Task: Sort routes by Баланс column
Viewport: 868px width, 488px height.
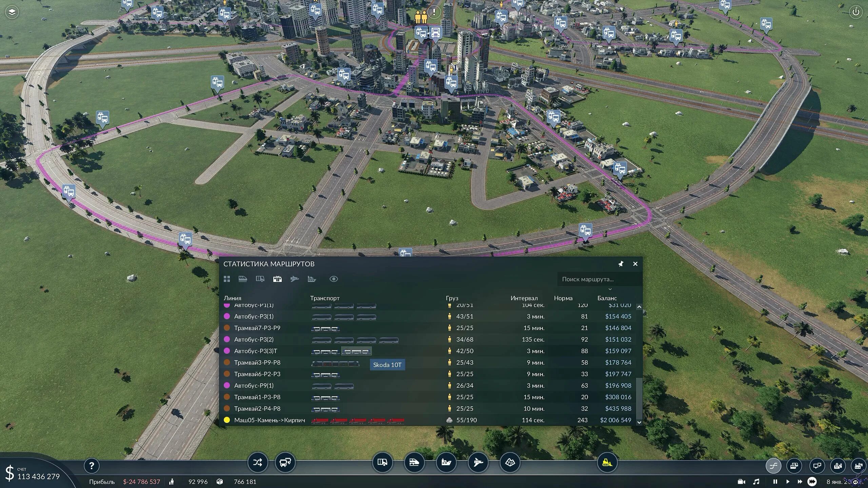Action: click(x=607, y=298)
